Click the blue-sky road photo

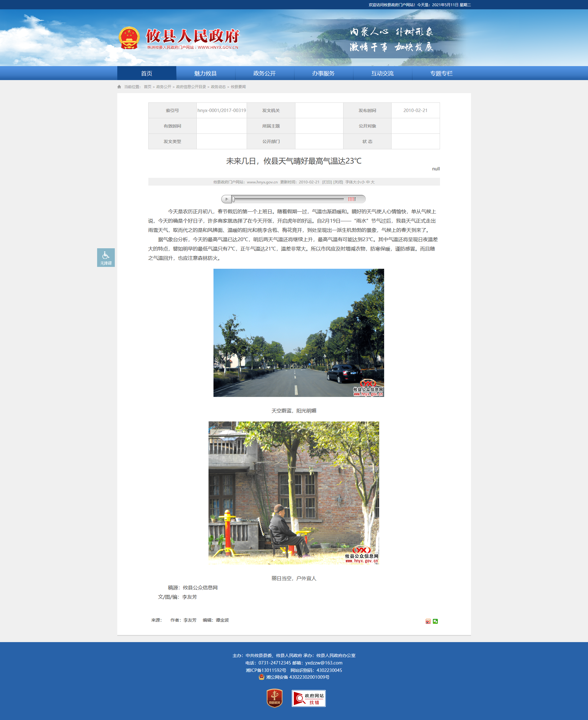click(x=298, y=332)
